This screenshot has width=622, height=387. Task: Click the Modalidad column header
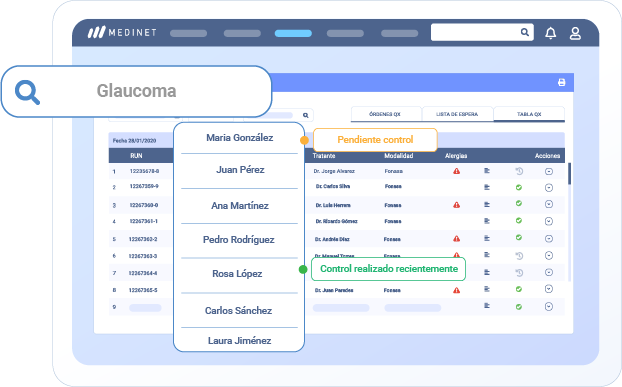pos(399,156)
